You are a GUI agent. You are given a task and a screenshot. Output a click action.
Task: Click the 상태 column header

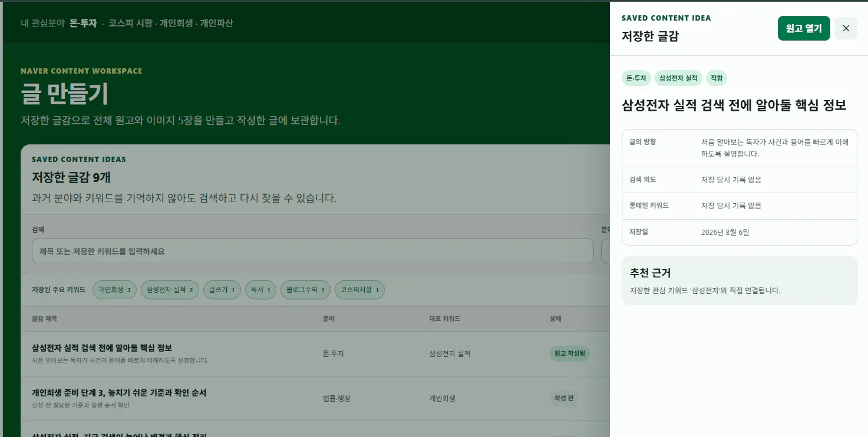[x=555, y=319]
